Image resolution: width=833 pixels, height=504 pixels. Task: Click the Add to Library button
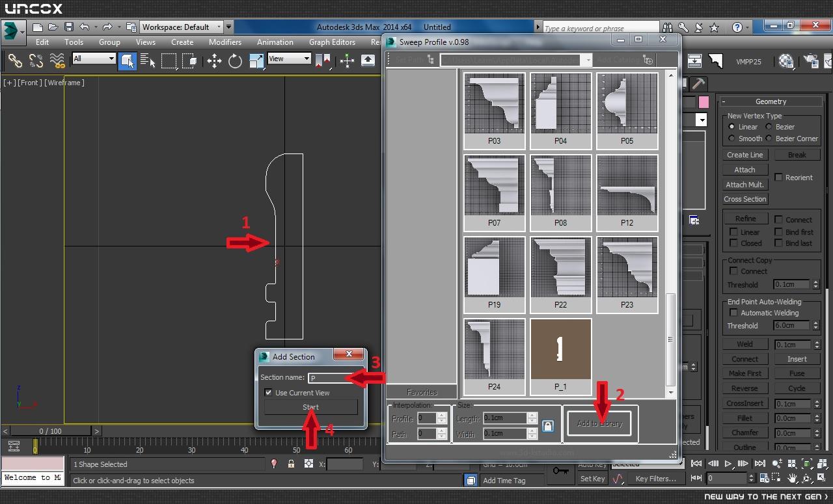pos(599,423)
